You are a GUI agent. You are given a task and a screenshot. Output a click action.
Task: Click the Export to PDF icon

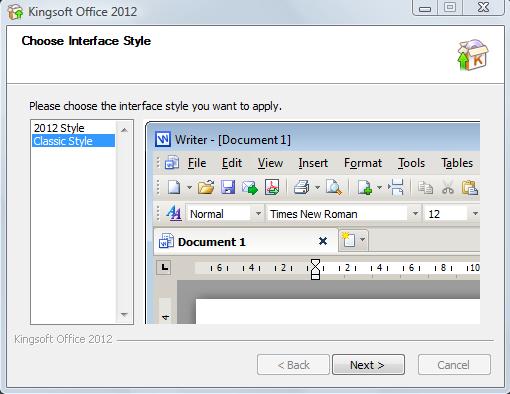(272, 187)
